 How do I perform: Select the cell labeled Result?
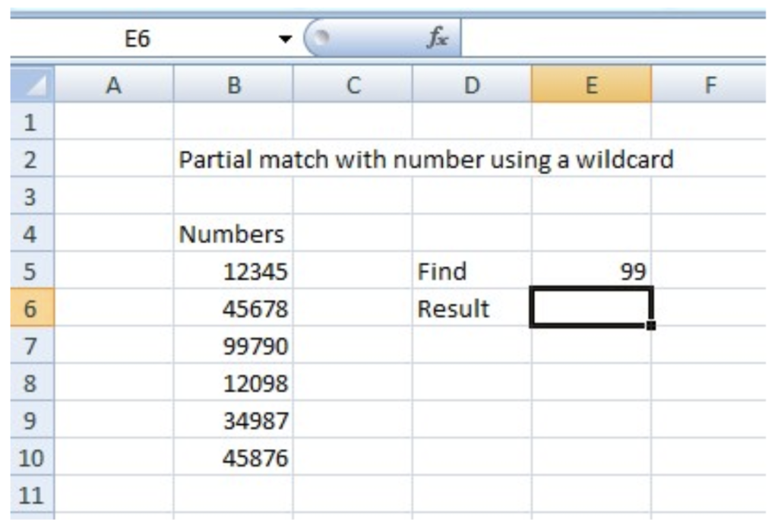[x=471, y=309]
